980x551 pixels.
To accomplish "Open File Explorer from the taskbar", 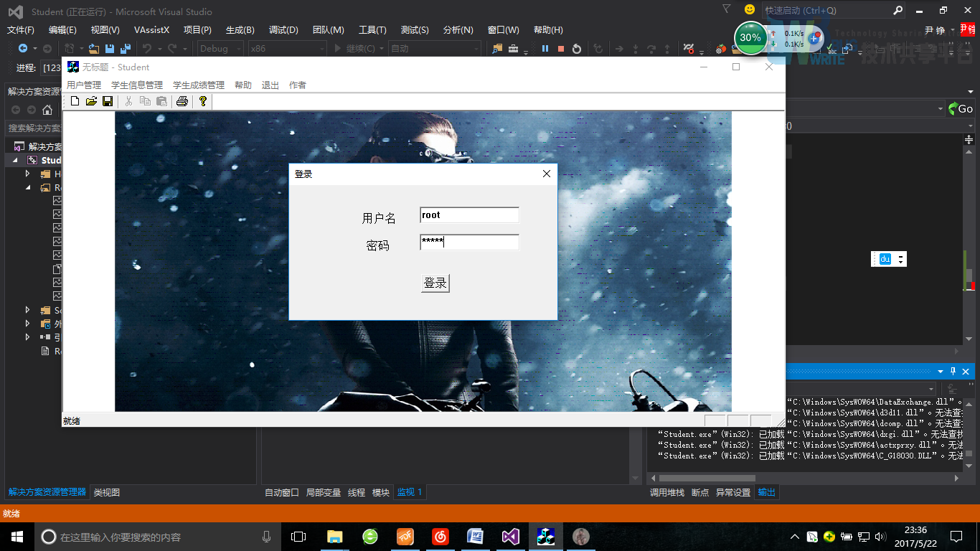I will [x=335, y=536].
